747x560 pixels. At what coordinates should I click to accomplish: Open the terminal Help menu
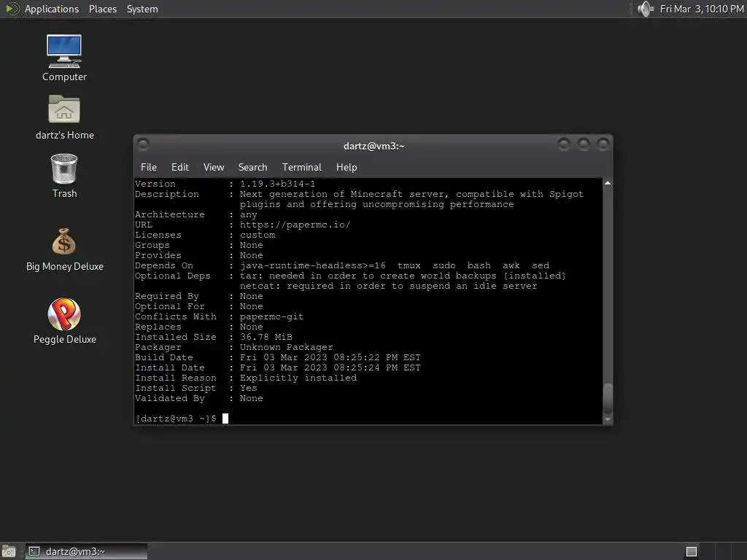coord(347,167)
